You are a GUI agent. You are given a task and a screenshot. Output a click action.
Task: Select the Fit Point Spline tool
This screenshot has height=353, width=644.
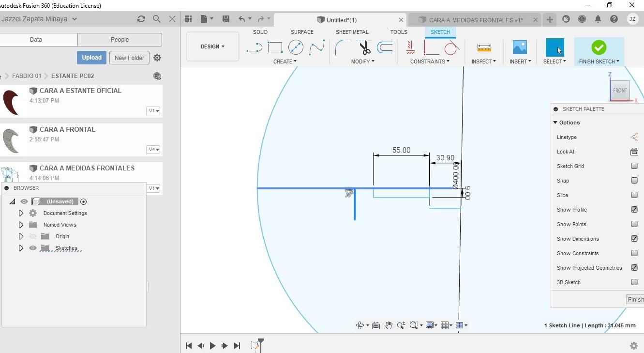317,47
